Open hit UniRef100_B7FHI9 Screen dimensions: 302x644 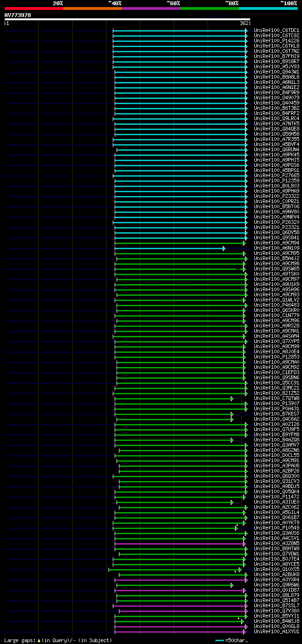pyautogui.click(x=277, y=57)
